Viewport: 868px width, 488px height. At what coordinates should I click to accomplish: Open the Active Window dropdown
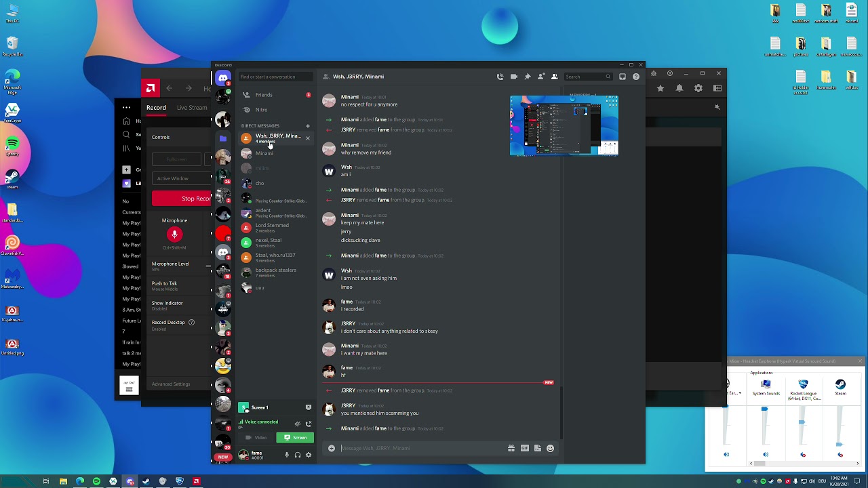[x=182, y=178]
